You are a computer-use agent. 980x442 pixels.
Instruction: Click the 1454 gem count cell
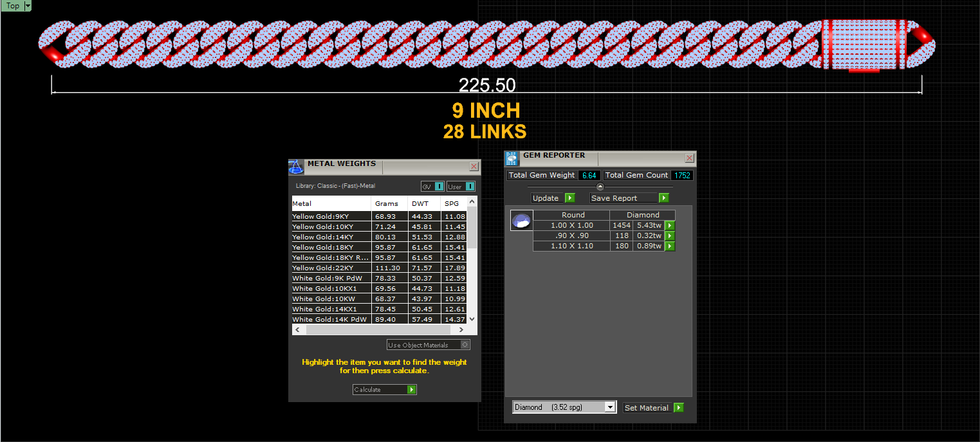point(622,225)
